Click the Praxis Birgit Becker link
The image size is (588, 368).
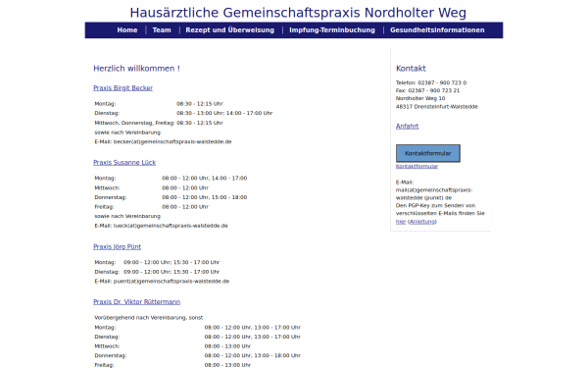click(x=123, y=88)
